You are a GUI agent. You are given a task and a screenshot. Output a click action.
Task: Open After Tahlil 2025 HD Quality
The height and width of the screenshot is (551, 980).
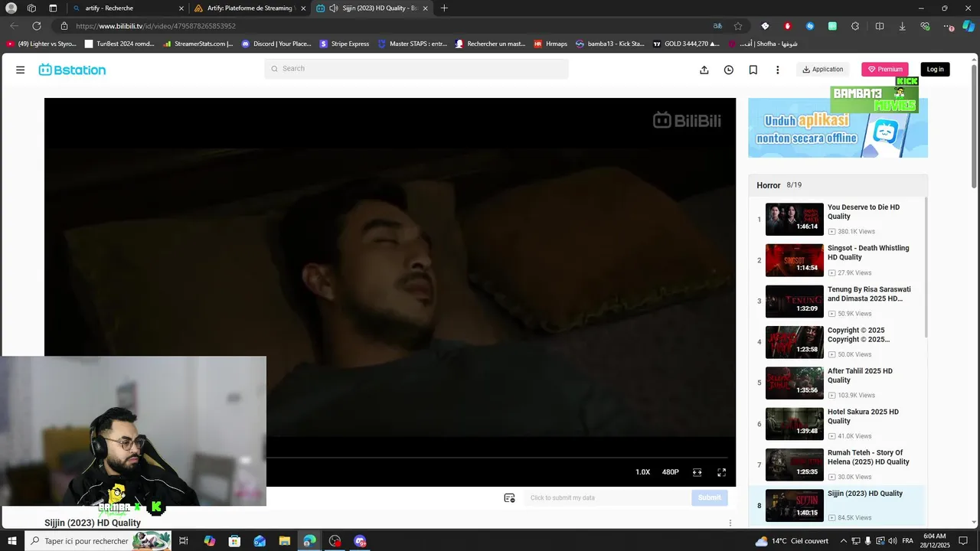pos(860,376)
